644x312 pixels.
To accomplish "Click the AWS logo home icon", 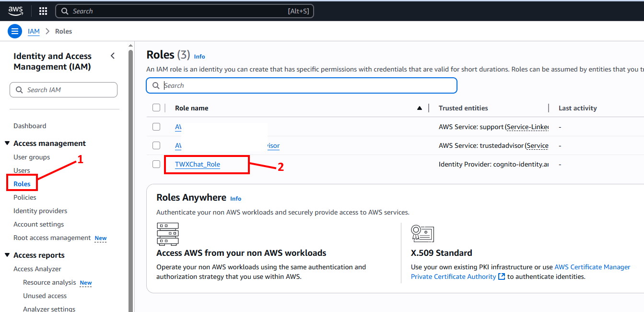I will point(15,11).
